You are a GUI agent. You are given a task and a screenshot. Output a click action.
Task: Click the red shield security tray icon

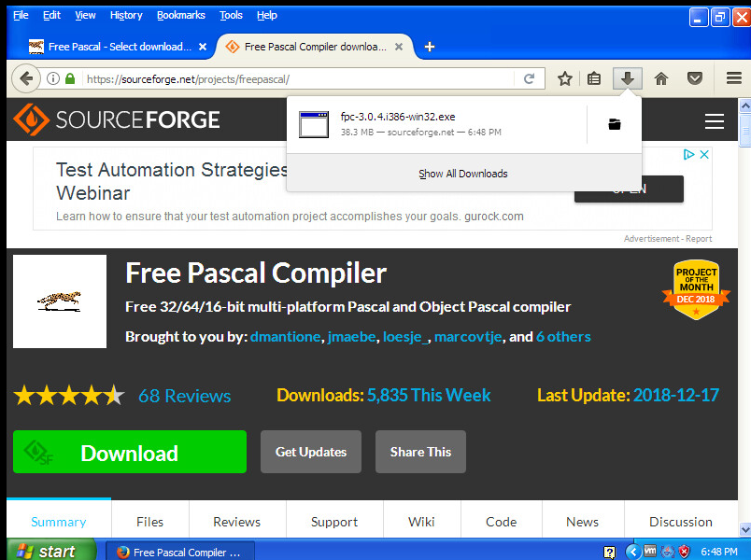[685, 552]
